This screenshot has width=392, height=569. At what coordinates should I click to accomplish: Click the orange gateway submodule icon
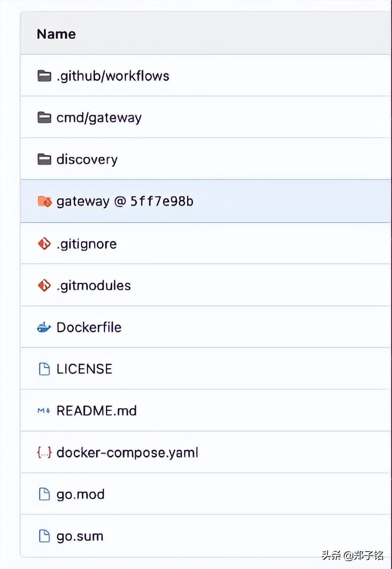click(45, 201)
